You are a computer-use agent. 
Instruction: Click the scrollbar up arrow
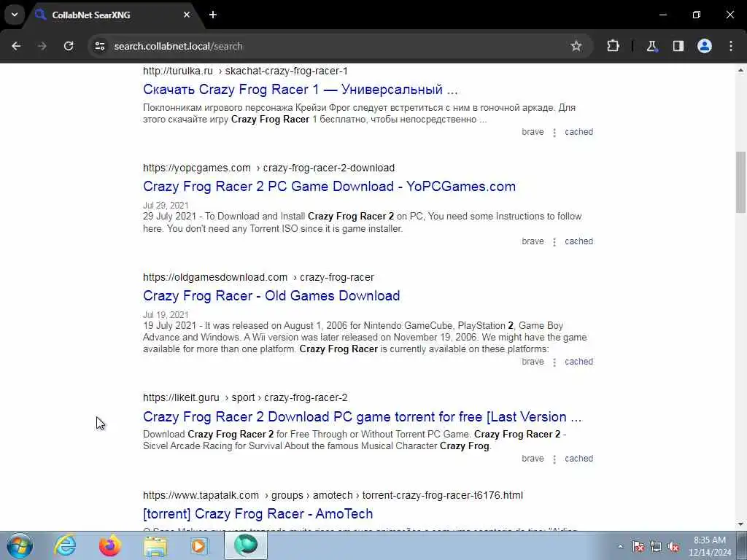tap(741, 71)
